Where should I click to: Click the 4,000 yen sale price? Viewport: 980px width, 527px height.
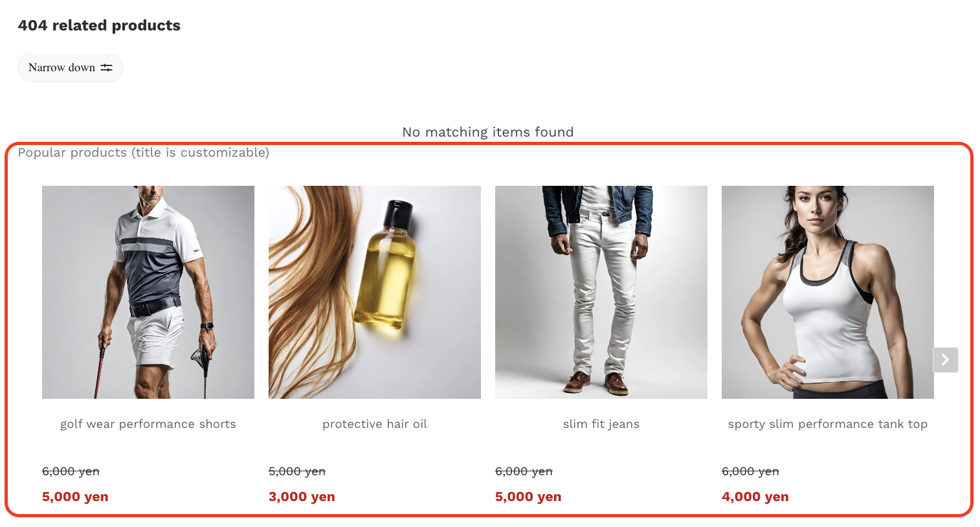(755, 497)
